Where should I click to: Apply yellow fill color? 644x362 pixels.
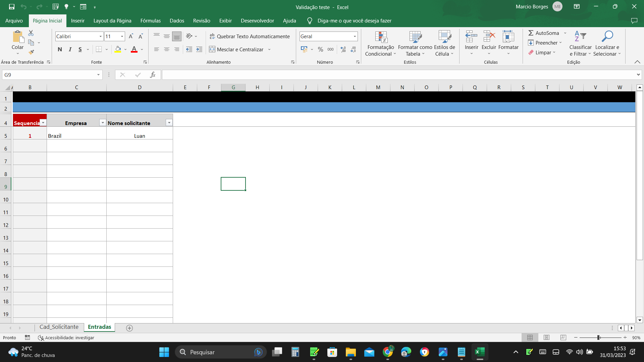click(x=118, y=49)
